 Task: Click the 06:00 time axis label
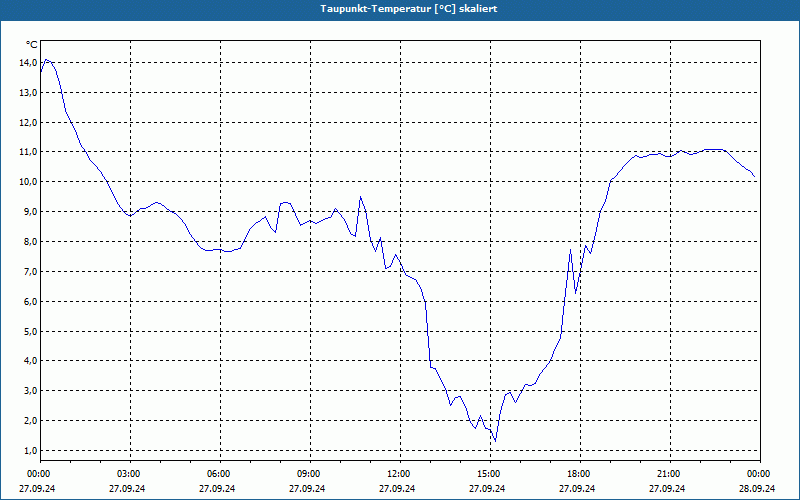[x=220, y=474]
